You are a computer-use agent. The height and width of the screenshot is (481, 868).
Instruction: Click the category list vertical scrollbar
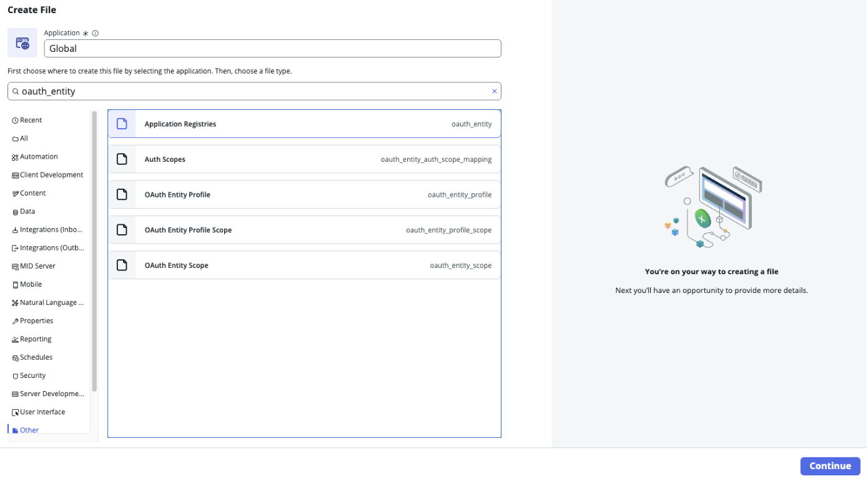94,250
